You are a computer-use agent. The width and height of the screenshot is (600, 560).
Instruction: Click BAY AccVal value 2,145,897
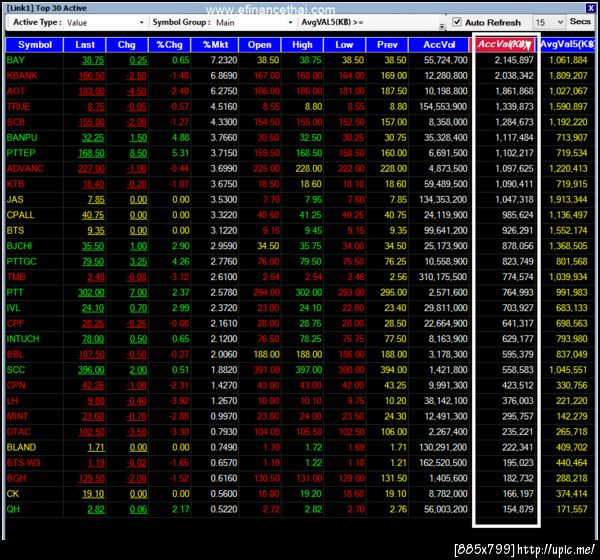tap(514, 60)
